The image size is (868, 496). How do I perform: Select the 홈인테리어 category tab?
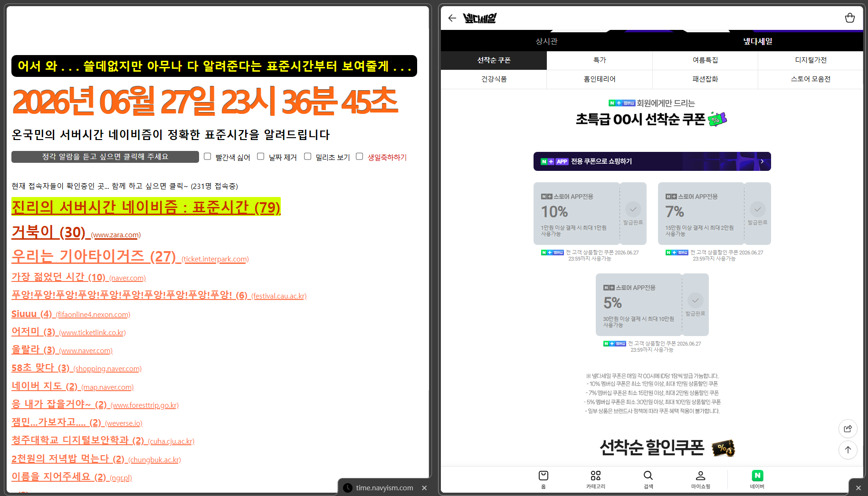pyautogui.click(x=600, y=79)
